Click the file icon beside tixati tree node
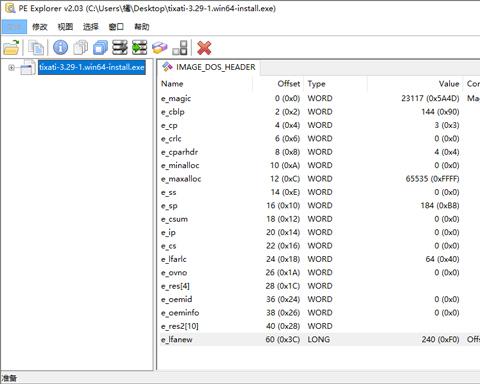Screen dimensions: 480x384 (x=28, y=67)
